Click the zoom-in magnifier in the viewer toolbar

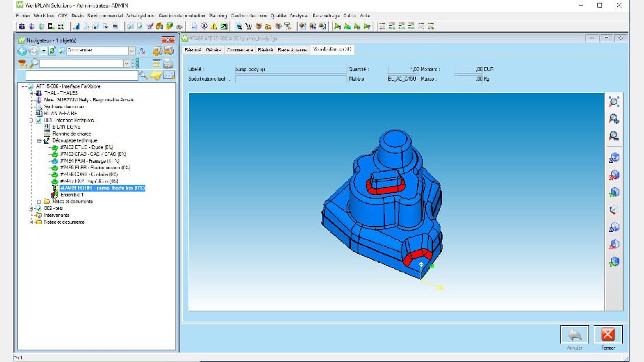[614, 118]
